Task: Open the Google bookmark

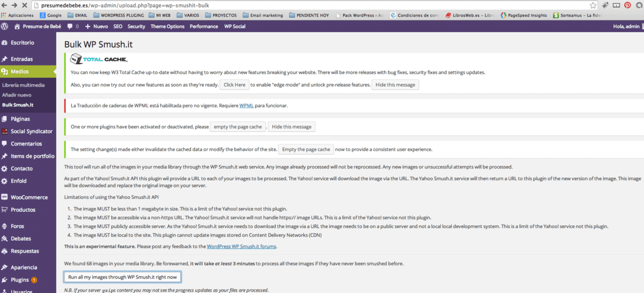Action: (x=51, y=15)
